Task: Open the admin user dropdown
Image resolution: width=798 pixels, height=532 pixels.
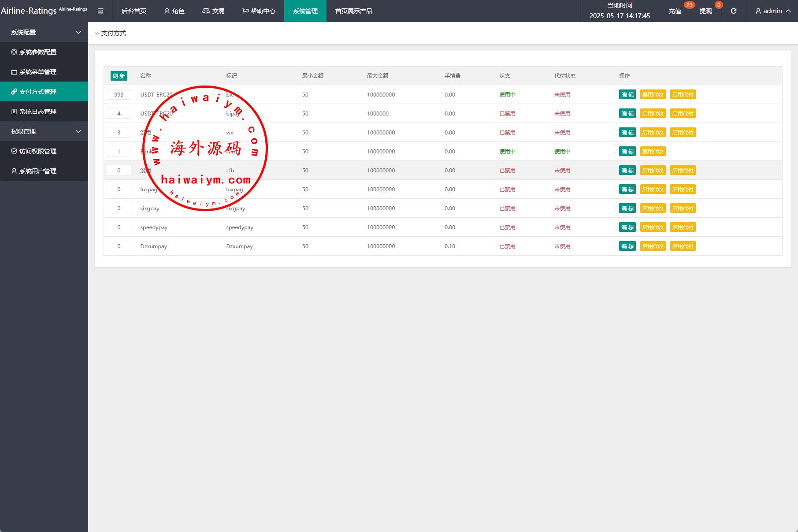Action: click(x=773, y=11)
